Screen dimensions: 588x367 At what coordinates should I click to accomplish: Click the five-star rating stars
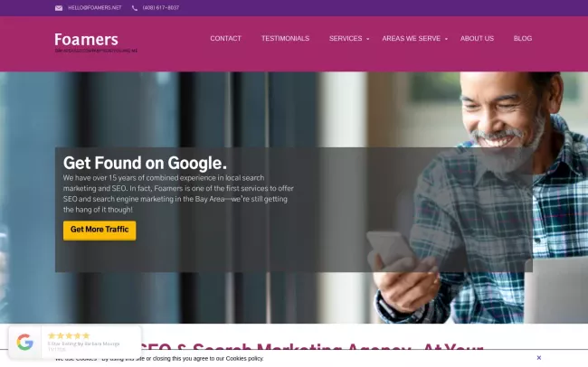69,335
